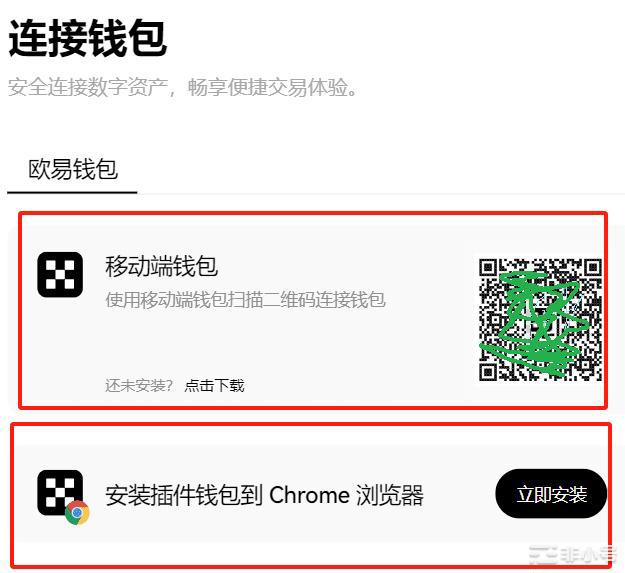Click the underline beneath 欧易钱包 tab
Image resolution: width=625 pixels, height=573 pixels.
[x=72, y=192]
